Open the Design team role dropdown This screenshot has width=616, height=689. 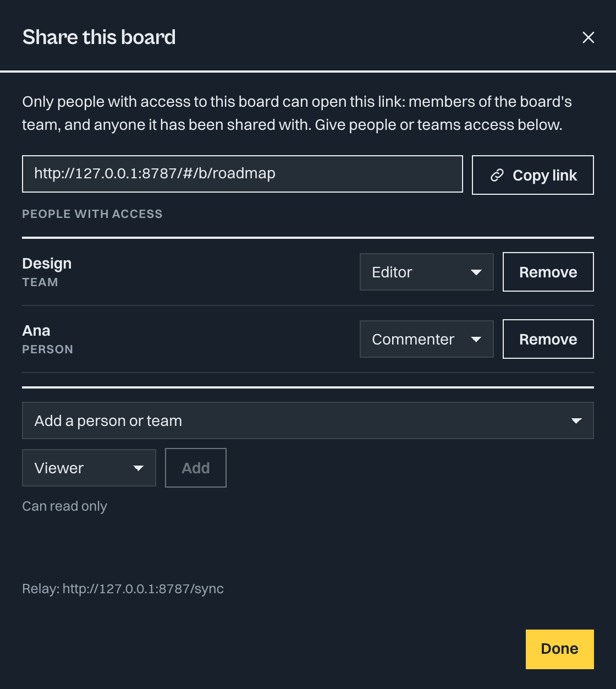point(426,272)
